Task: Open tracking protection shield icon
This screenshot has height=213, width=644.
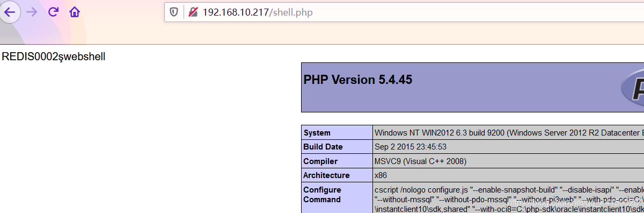Action: pyautogui.click(x=174, y=12)
